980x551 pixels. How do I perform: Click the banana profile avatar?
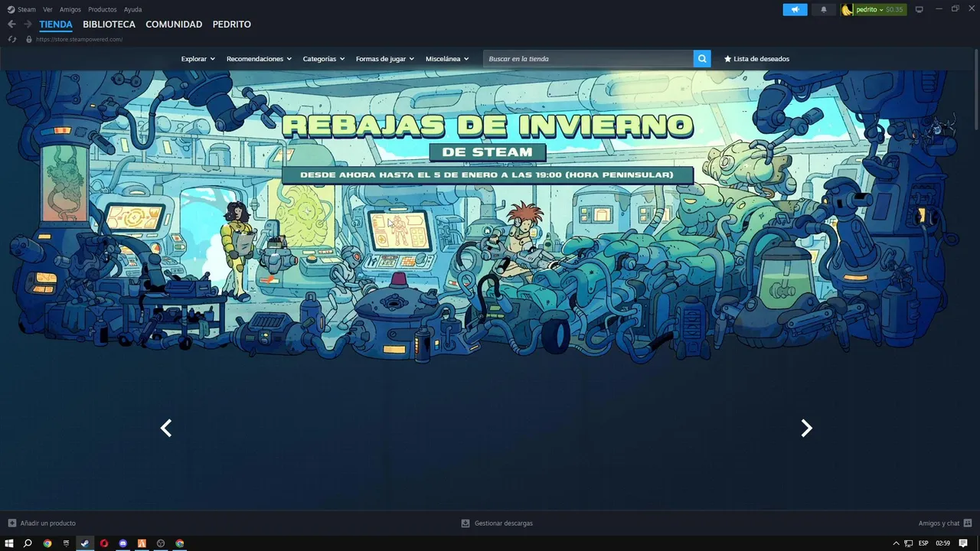[x=847, y=9]
